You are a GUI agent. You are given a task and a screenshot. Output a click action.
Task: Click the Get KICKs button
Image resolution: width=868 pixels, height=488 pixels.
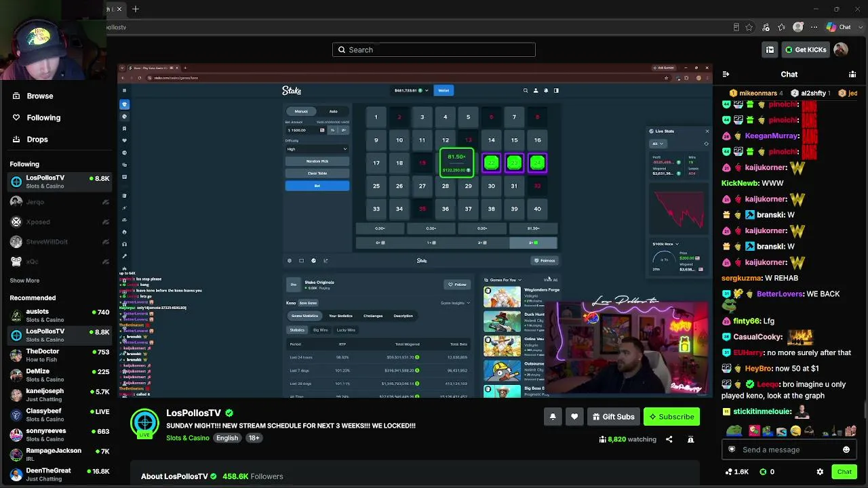click(806, 49)
